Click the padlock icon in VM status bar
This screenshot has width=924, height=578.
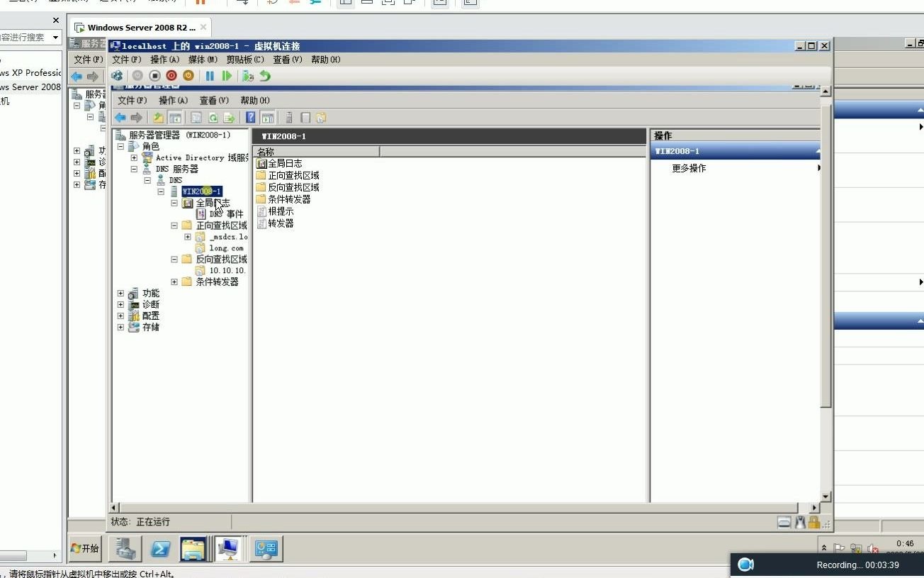coord(814,523)
